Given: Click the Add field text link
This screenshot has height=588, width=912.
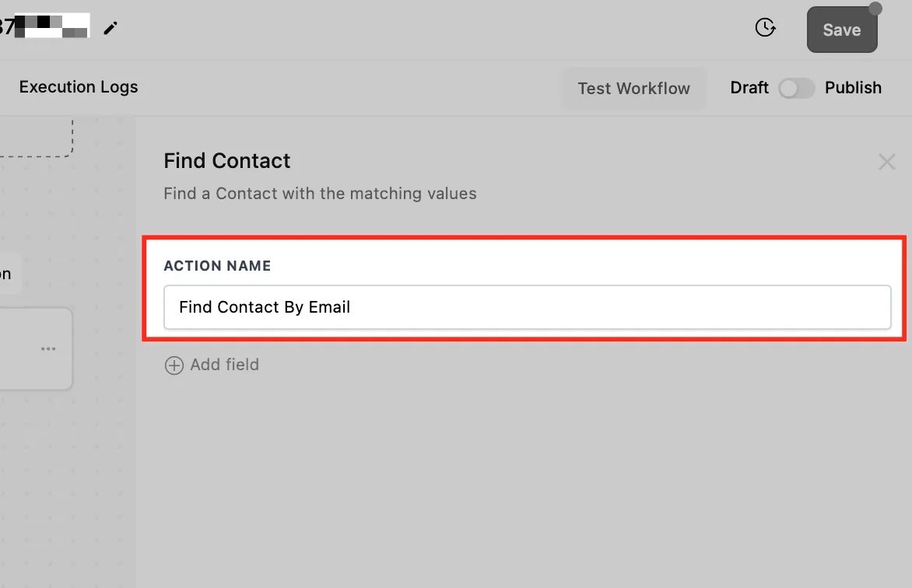Looking at the screenshot, I should 225,365.
